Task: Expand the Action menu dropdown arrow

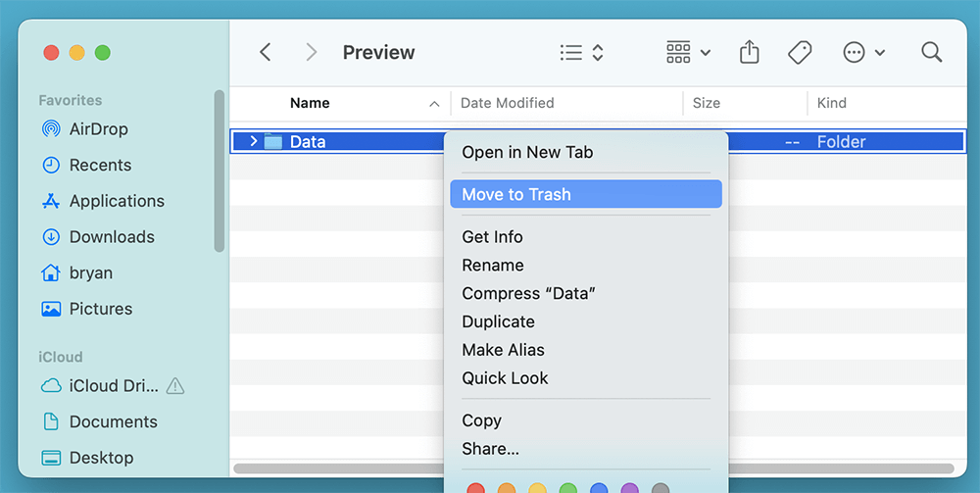Action: tap(879, 53)
